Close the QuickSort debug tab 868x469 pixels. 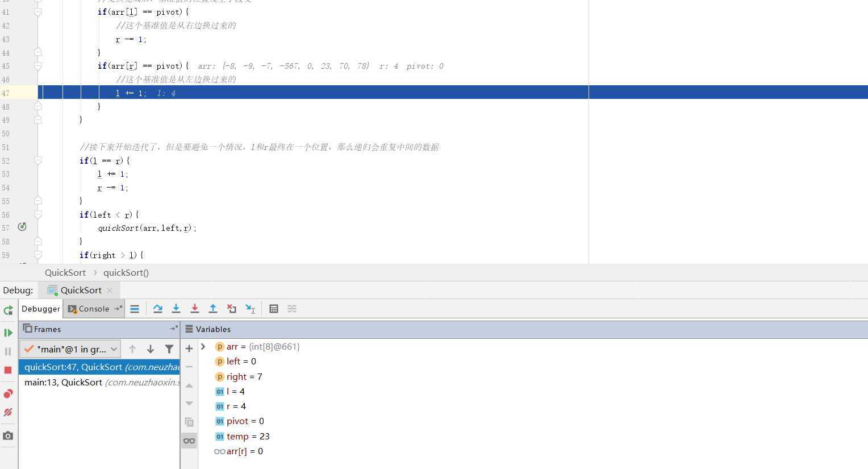click(110, 290)
